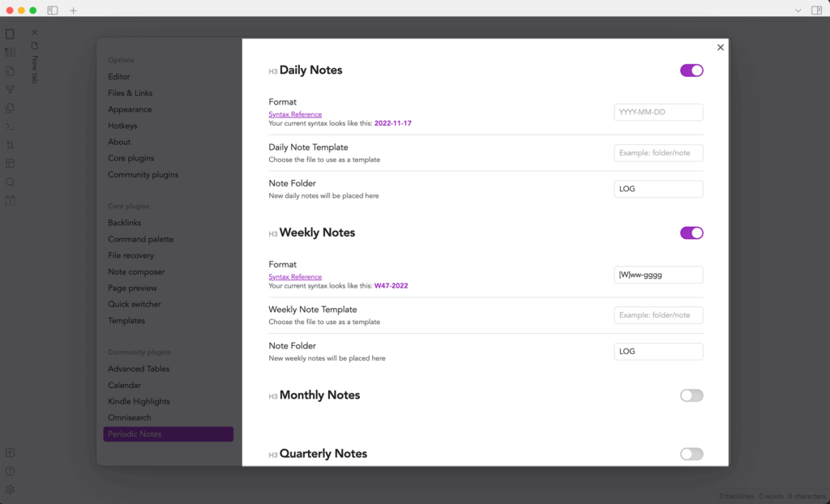Viewport: 830px width, 504px height.
Task: Click the binary digits icon in ribbon
Action: (x=10, y=145)
